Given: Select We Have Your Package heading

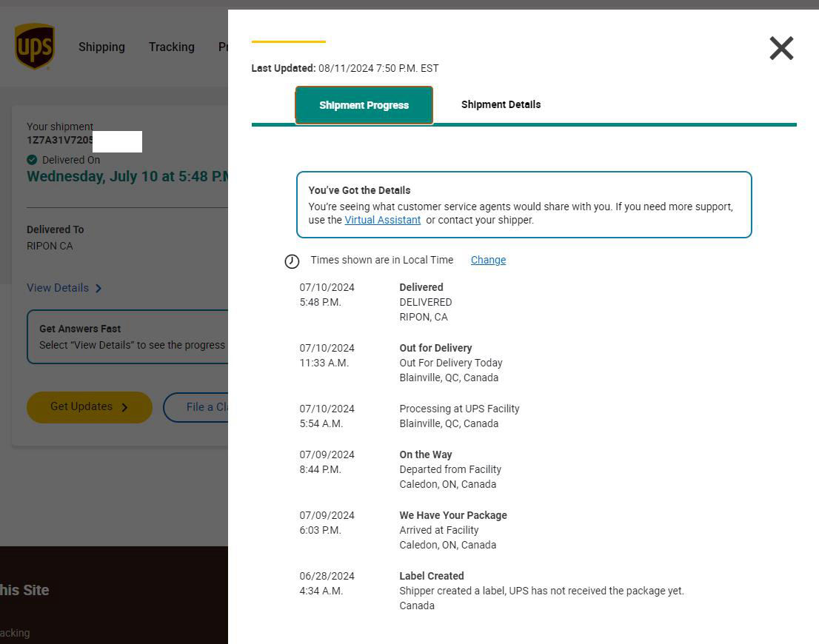Looking at the screenshot, I should point(453,515).
